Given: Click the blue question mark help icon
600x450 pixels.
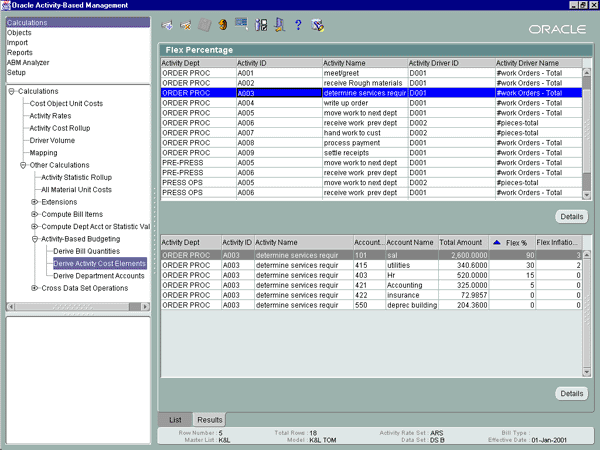Looking at the screenshot, I should [x=298, y=24].
